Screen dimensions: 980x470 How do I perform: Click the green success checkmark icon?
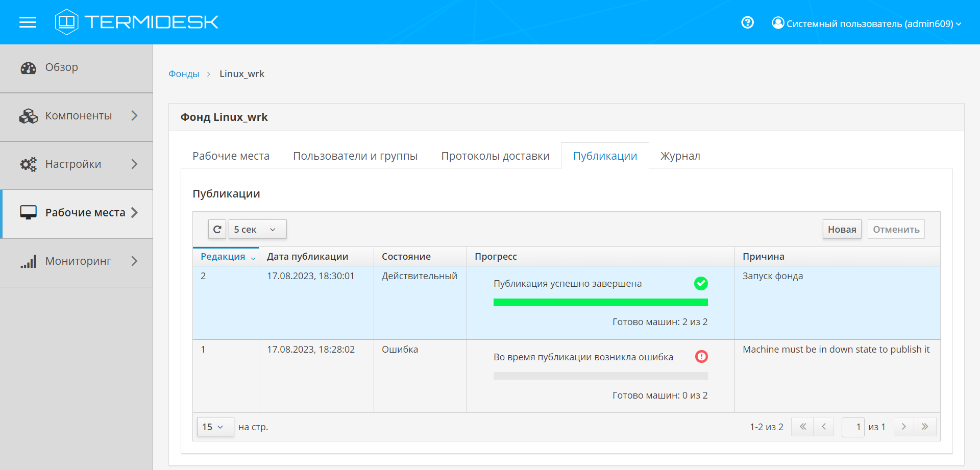point(701,283)
